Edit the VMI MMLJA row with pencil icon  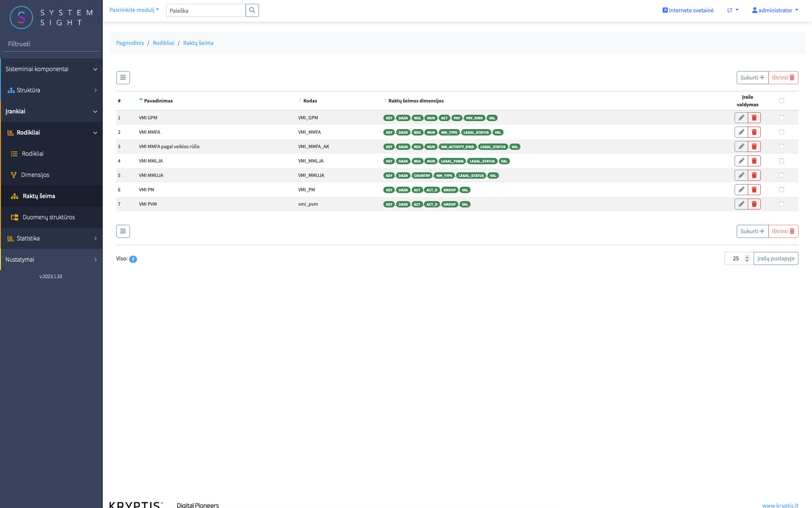(741, 161)
